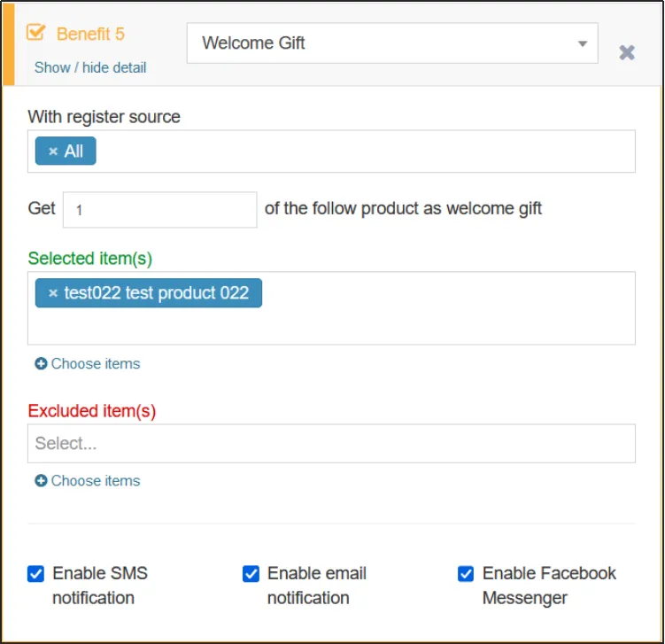Turn off Enable Facebook Messenger checkbox
Viewport: 665px width, 644px height.
(467, 574)
